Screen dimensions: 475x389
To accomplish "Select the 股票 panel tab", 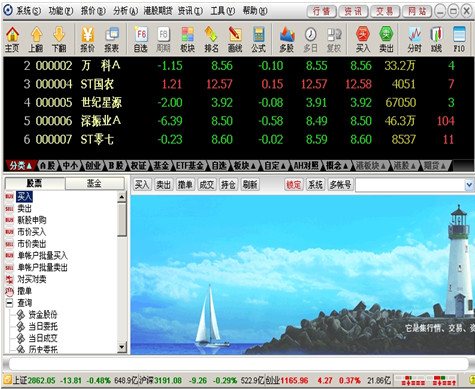I will coord(34,183).
